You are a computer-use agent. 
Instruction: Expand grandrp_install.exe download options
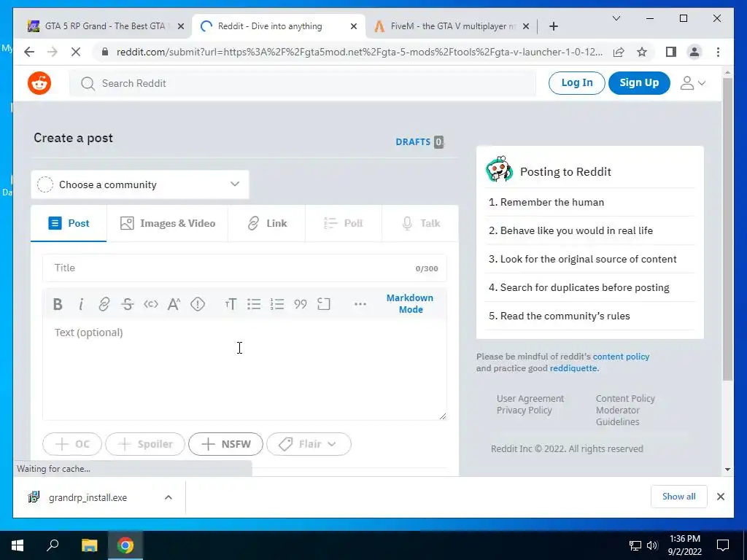click(x=169, y=497)
